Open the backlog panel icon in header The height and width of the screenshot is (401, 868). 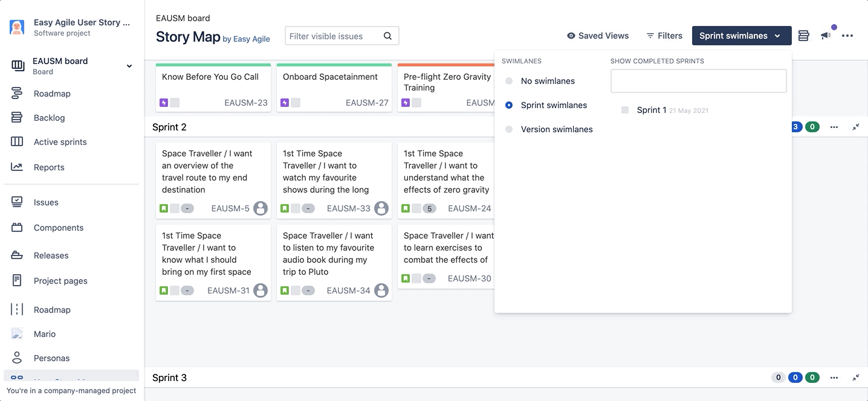tap(803, 36)
